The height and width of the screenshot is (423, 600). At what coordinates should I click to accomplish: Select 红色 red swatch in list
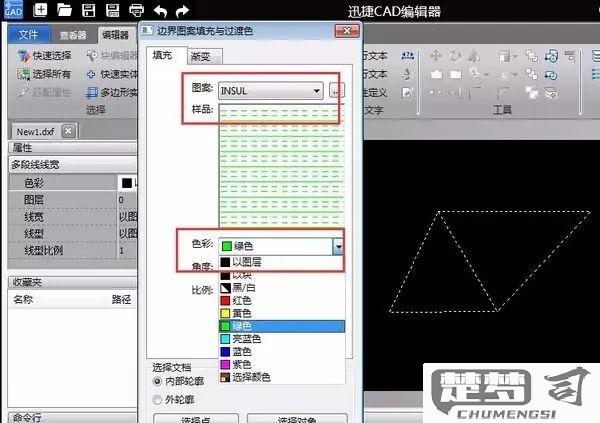point(282,301)
